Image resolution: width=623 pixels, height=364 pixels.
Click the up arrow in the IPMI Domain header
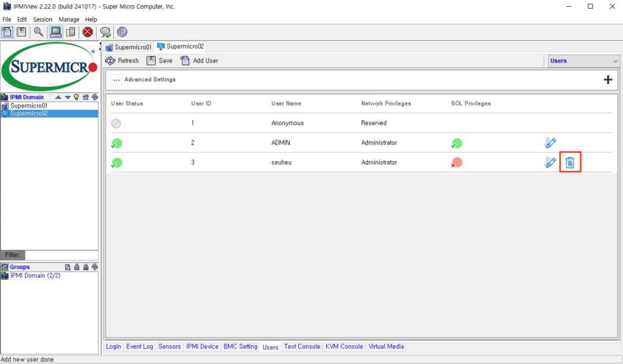58,97
